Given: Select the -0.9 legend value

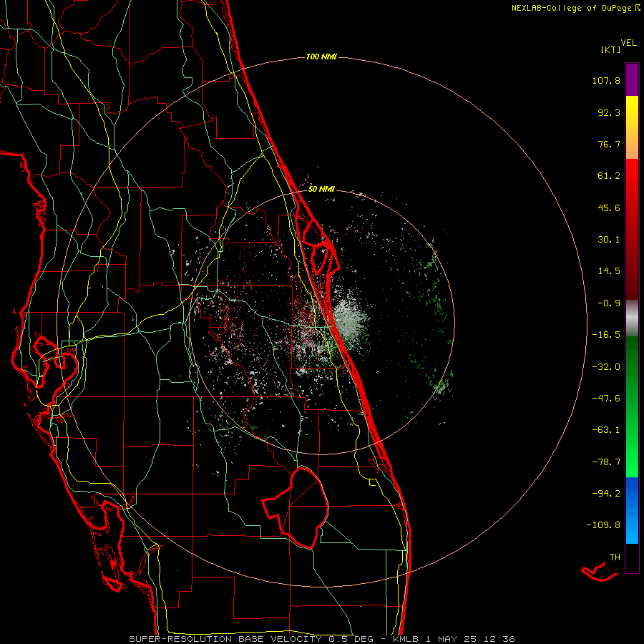Looking at the screenshot, I should [609, 303].
